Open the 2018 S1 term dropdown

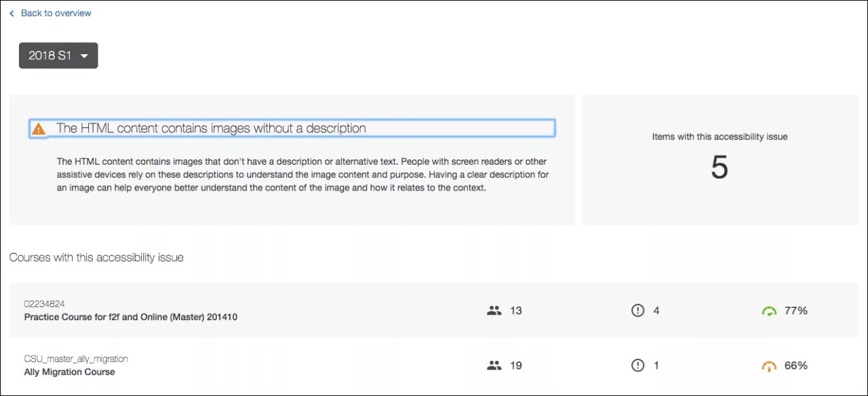58,56
